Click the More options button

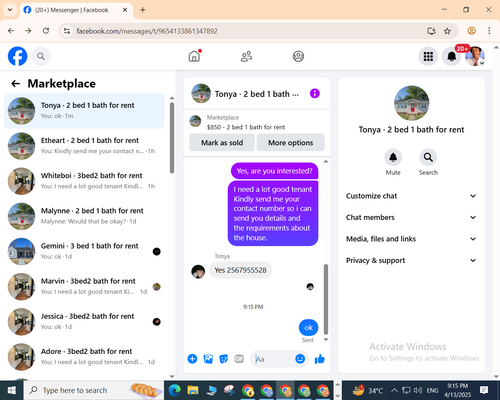(x=291, y=143)
